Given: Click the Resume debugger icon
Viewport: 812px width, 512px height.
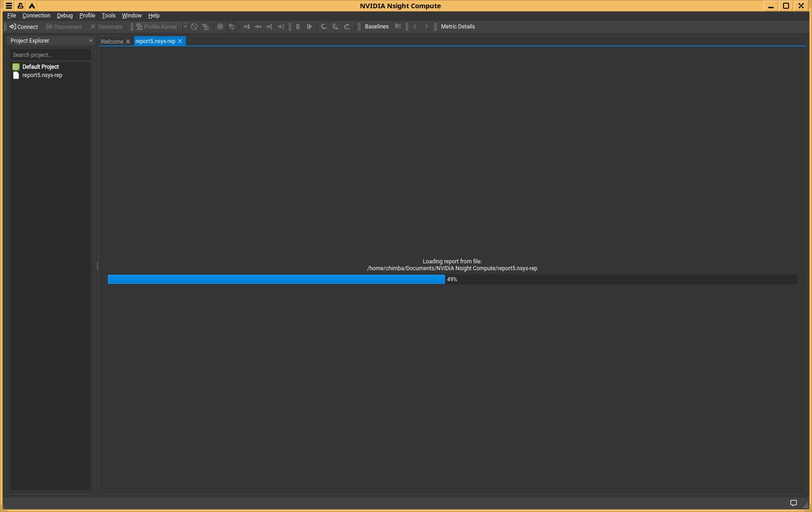Looking at the screenshot, I should click(309, 27).
